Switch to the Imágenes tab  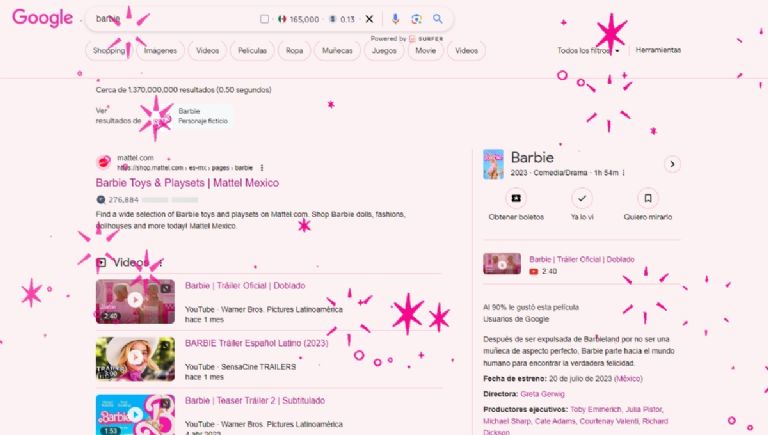pos(160,50)
